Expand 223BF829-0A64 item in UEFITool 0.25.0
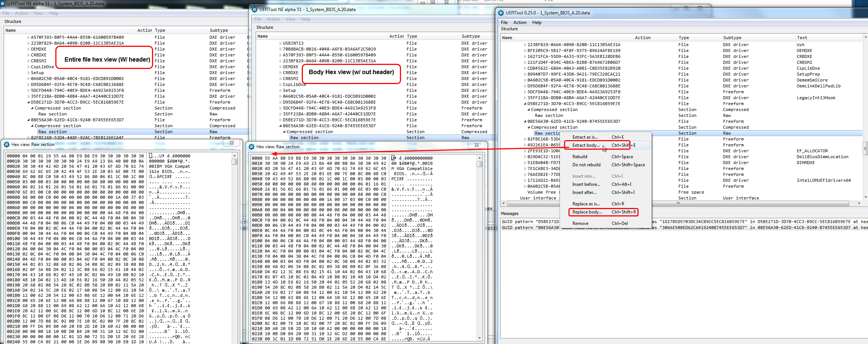The height and width of the screenshot is (344, 868). [x=525, y=45]
